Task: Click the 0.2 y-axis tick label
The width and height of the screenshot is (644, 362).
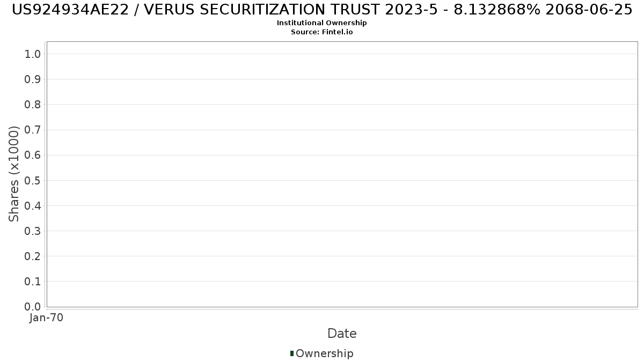Action: [32, 256]
